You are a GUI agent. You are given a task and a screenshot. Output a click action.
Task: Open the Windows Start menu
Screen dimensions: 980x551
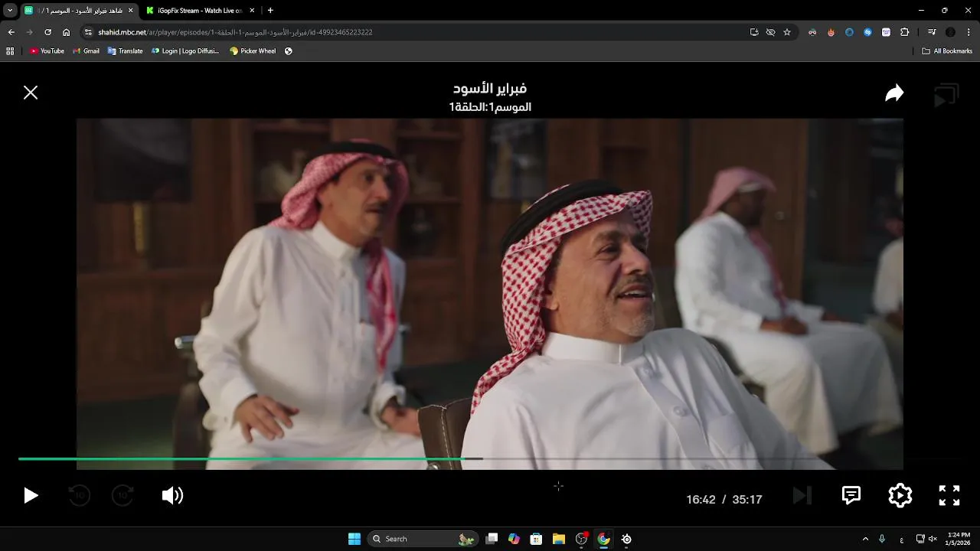click(354, 539)
